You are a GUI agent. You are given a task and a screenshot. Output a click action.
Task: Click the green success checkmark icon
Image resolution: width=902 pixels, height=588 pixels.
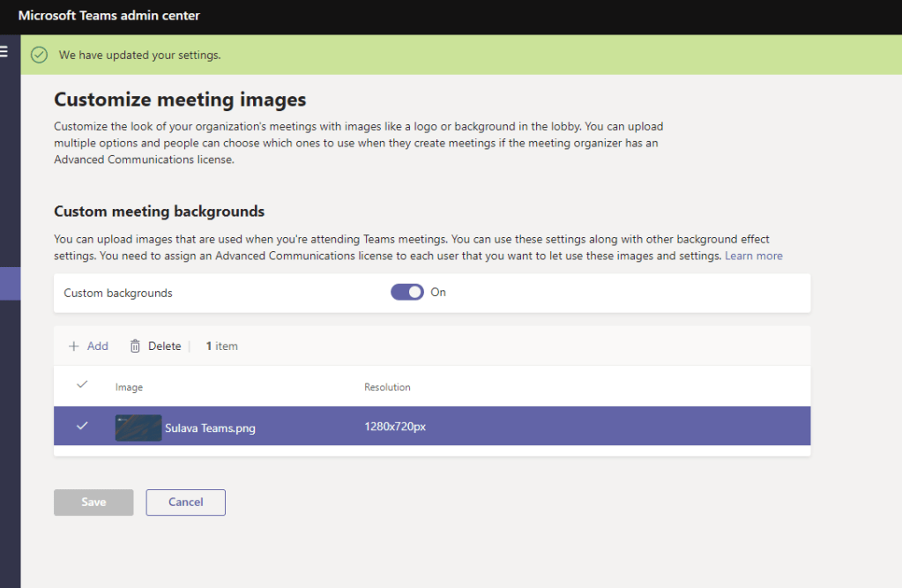[39, 55]
